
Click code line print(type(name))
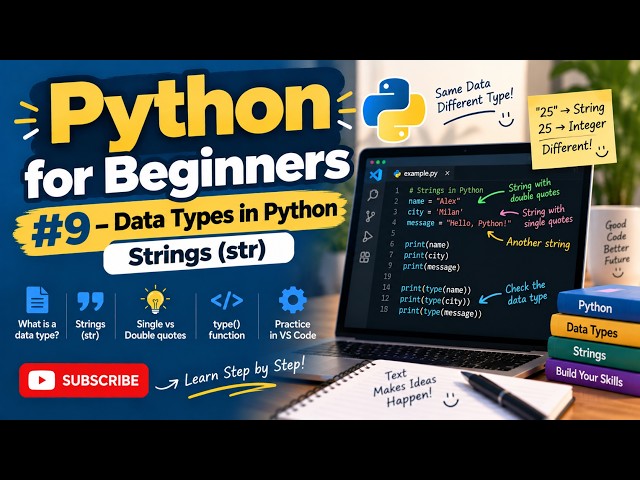coord(436,289)
